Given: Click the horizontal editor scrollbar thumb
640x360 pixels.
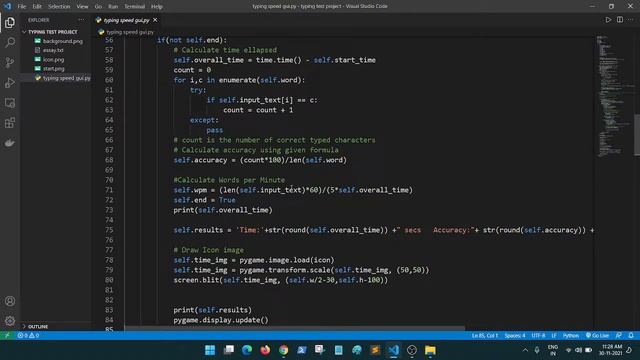Looking at the screenshot, I should (x=294, y=328).
